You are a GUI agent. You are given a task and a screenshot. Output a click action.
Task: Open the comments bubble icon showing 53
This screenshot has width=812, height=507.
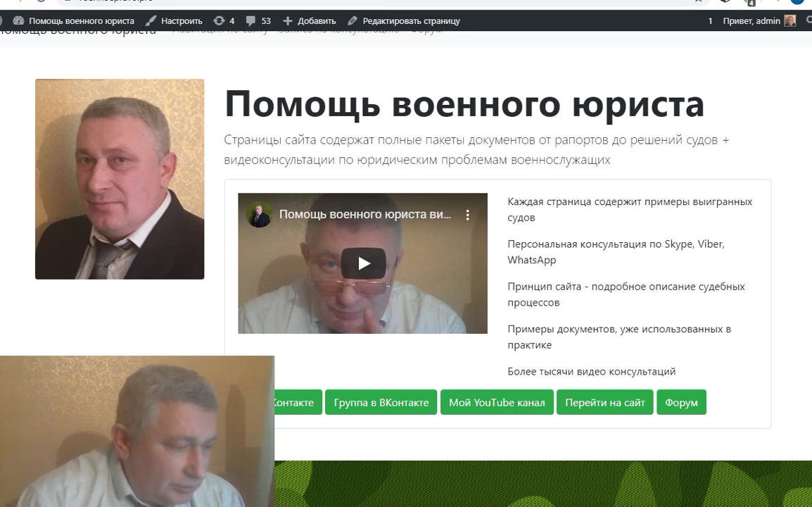click(251, 21)
